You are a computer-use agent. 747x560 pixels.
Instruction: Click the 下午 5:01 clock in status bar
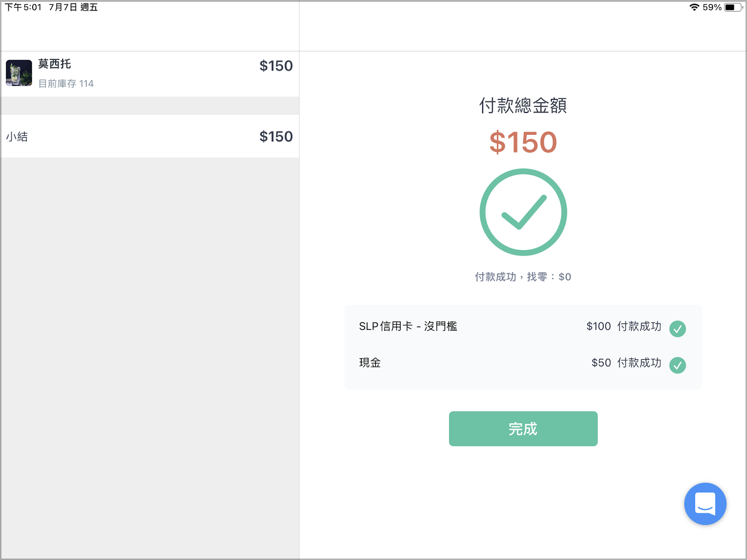click(23, 7)
